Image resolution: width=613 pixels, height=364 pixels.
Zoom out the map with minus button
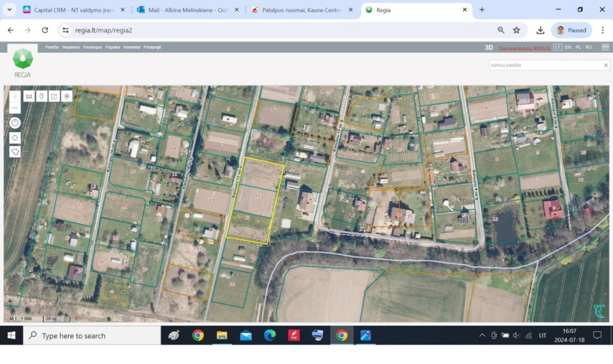tap(15, 108)
